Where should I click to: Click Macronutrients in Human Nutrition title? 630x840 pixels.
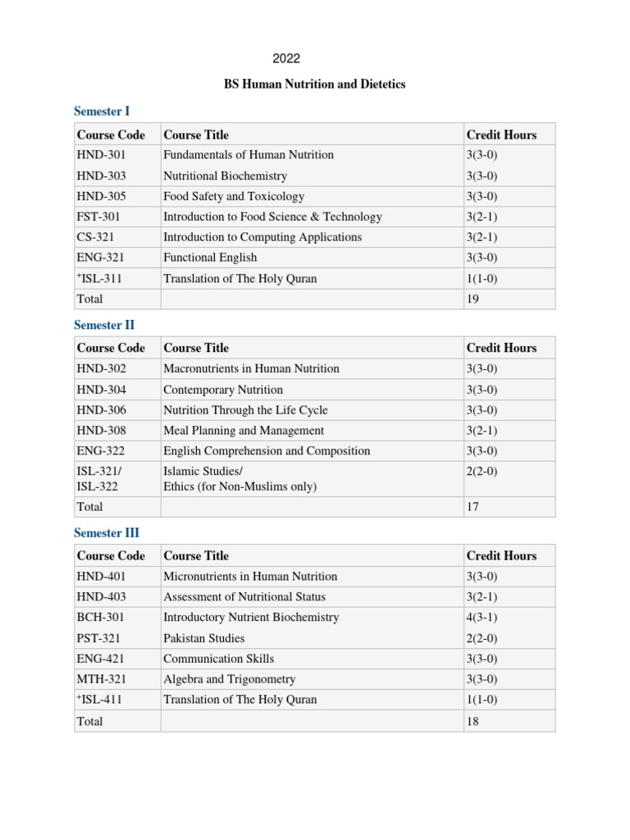pos(251,368)
